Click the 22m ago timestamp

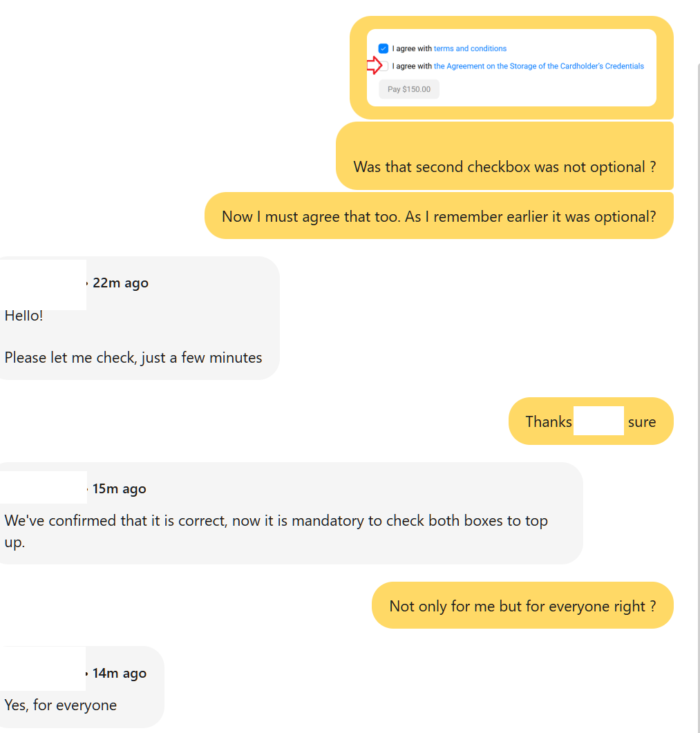[121, 283]
